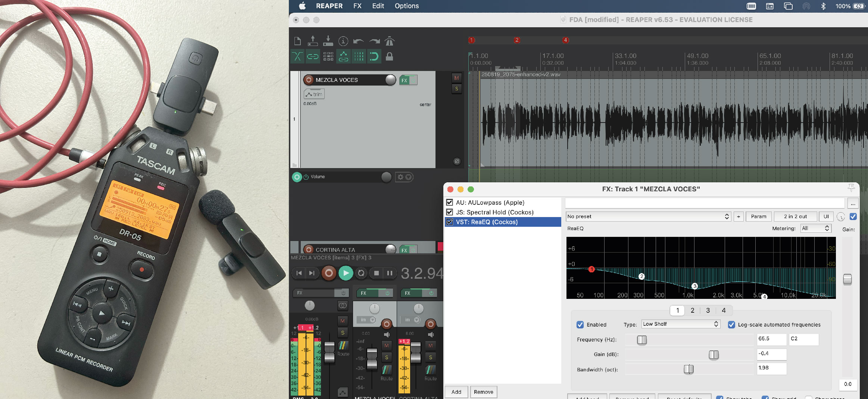Click the 2 in 2 out button
Viewport: 868px width, 399px height.
(x=795, y=216)
